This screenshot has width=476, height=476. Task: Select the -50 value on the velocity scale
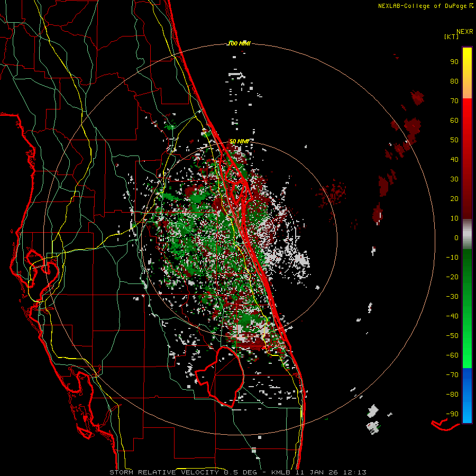click(452, 336)
